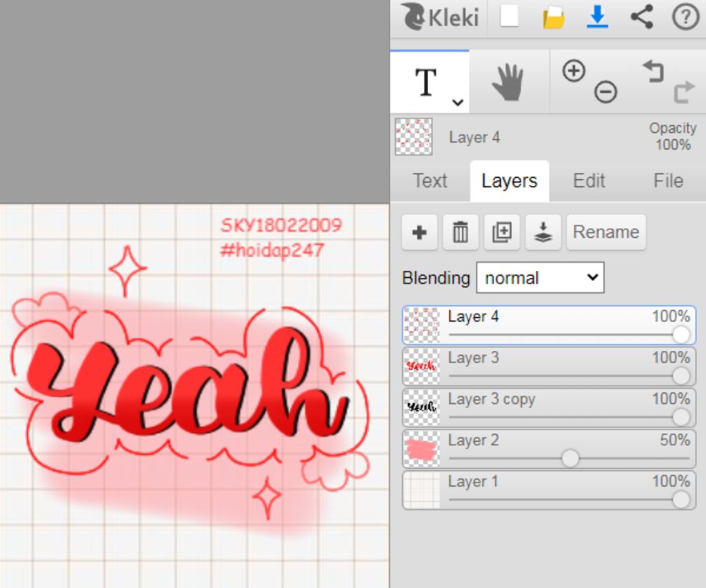Select Layer 4 in the layer list
Screen dimensions: 706x588
click(549, 325)
